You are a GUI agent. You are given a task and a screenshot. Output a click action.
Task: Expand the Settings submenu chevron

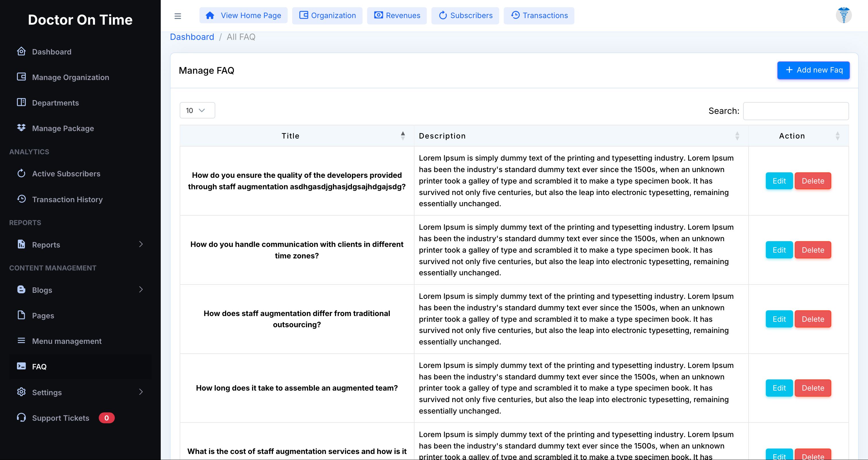point(141,392)
